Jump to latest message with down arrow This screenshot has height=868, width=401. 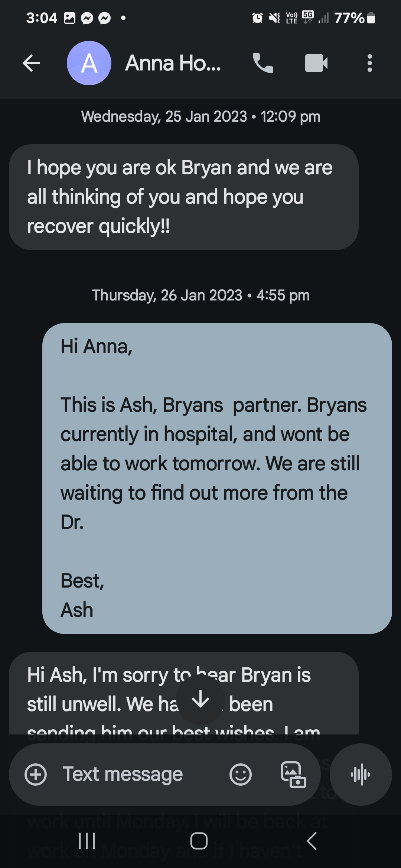click(201, 700)
